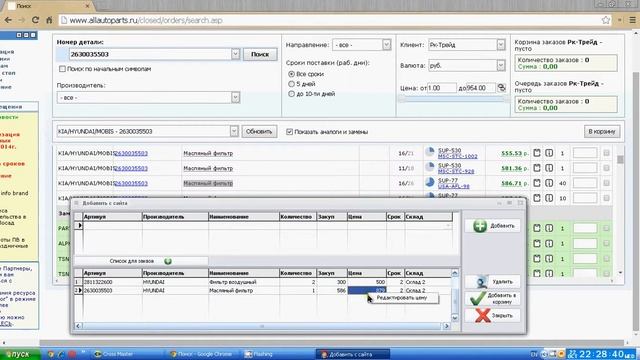The width and height of the screenshot is (640, 360).
Task: Select the 5 дней radio button
Action: (x=291, y=84)
